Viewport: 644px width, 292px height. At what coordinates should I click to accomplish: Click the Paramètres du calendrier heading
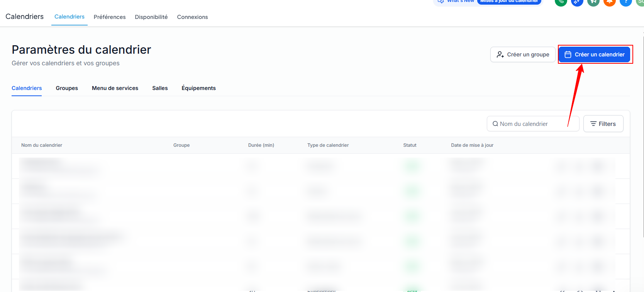[x=81, y=49]
